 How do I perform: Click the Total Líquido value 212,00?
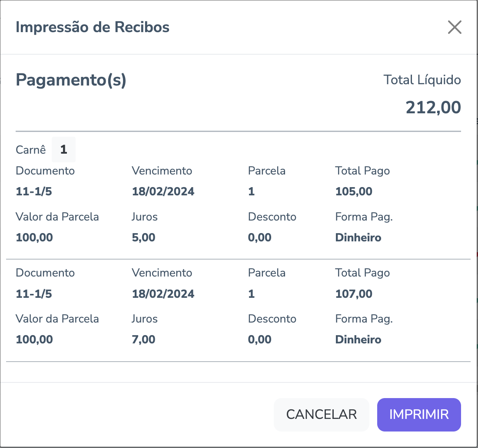point(433,108)
